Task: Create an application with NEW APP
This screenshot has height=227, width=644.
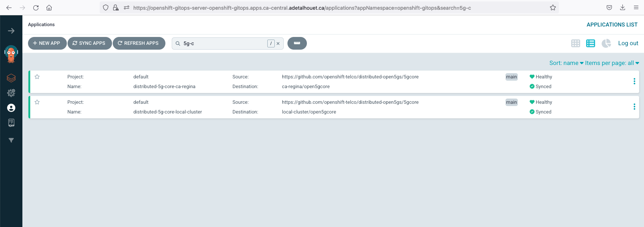Action: (x=47, y=43)
